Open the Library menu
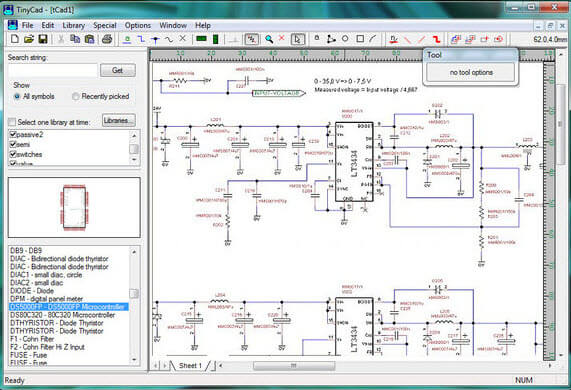571x390 pixels. coord(74,25)
